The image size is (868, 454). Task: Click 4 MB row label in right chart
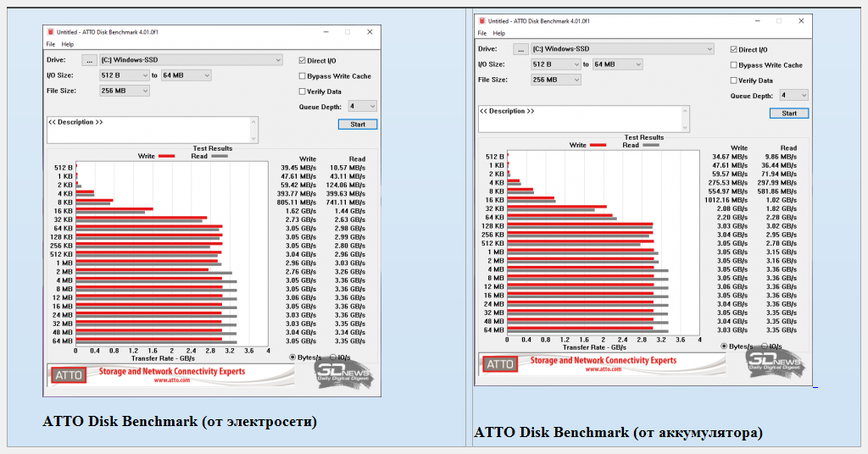point(495,269)
